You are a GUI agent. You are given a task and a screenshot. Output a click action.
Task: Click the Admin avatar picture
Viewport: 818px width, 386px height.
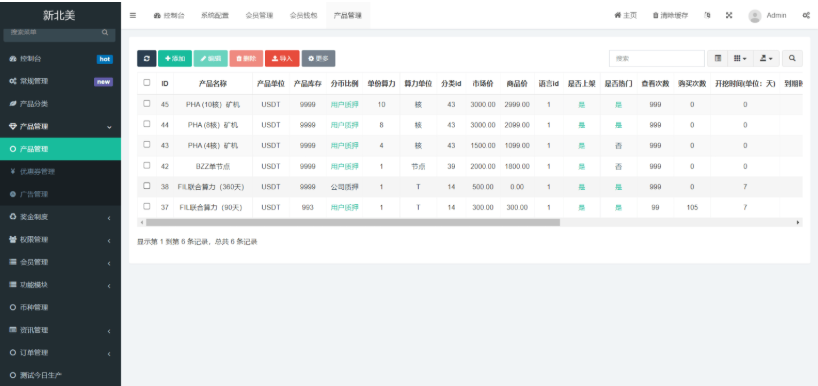755,16
